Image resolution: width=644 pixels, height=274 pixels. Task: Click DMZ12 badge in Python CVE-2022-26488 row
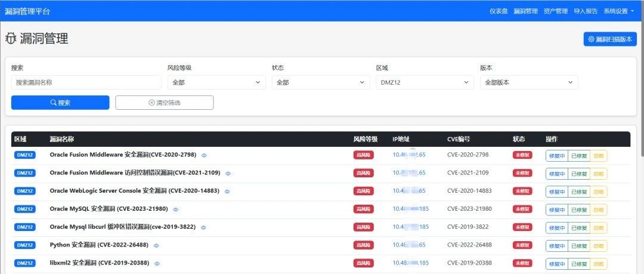[x=24, y=245]
